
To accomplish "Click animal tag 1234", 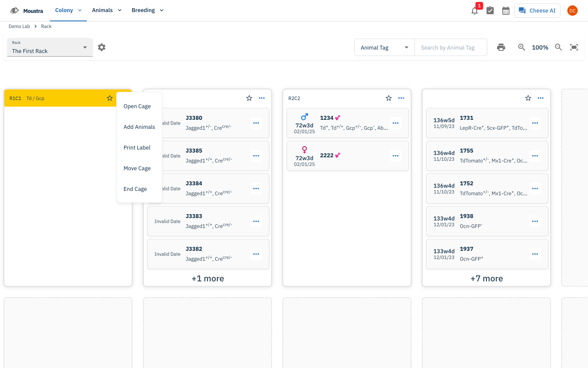I will pos(327,118).
